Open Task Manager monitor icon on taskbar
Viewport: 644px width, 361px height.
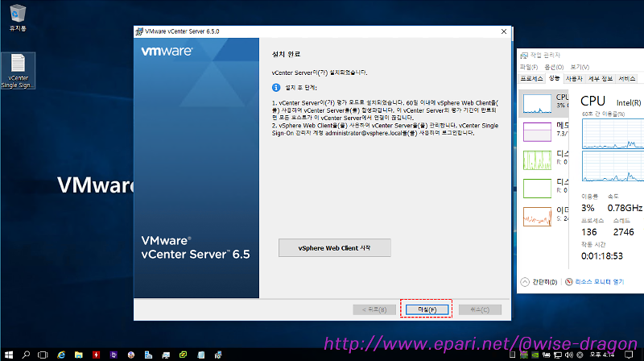click(166, 355)
